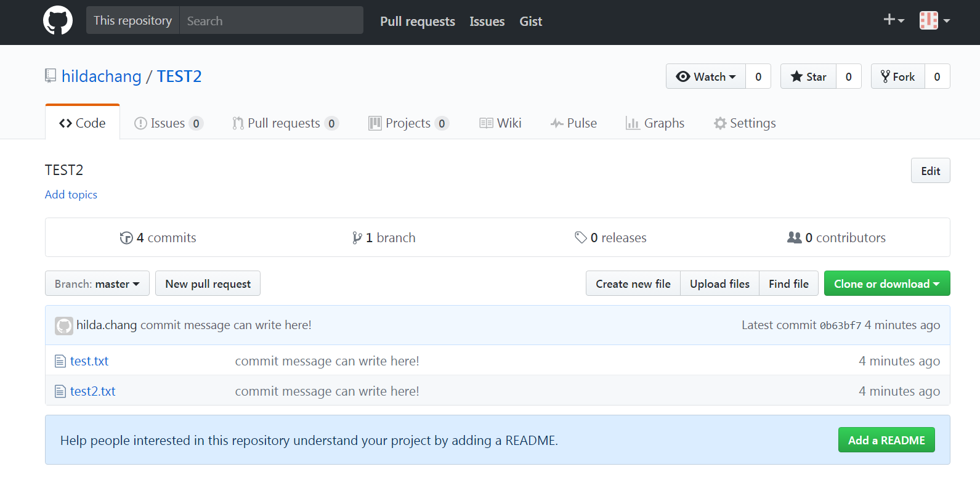The image size is (980, 485).
Task: Expand the Watch notifications dropdown
Action: [x=706, y=76]
